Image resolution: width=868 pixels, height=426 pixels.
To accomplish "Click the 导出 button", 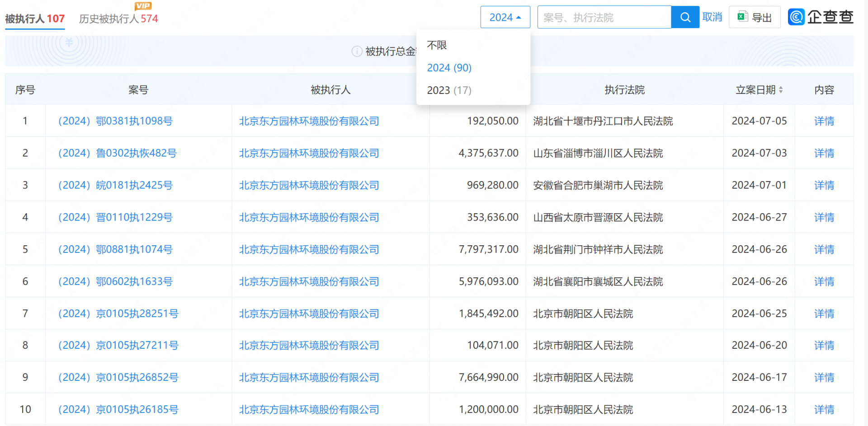I will point(755,17).
